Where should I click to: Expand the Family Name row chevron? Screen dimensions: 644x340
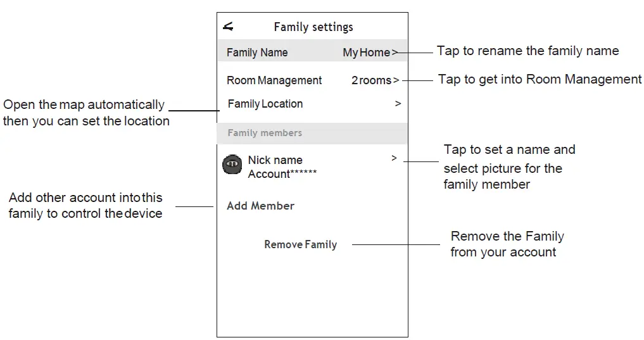point(395,53)
